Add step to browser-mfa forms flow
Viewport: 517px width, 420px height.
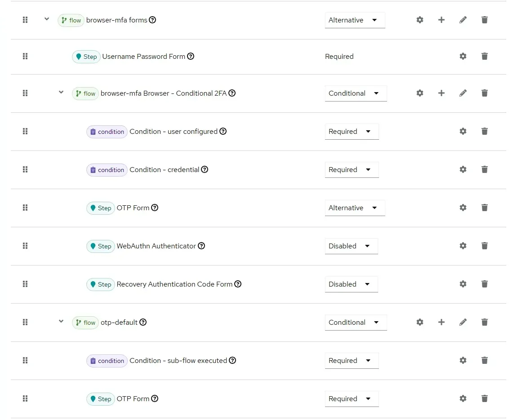[441, 20]
